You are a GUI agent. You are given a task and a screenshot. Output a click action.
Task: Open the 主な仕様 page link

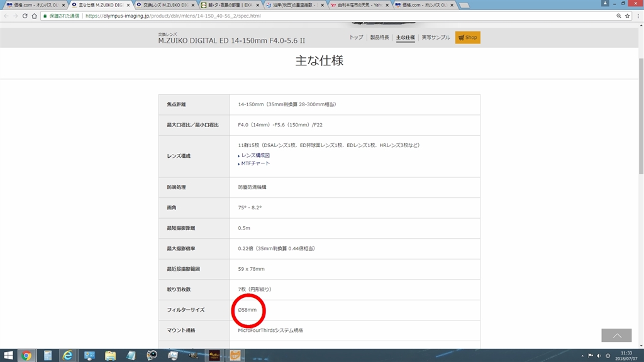pyautogui.click(x=406, y=37)
